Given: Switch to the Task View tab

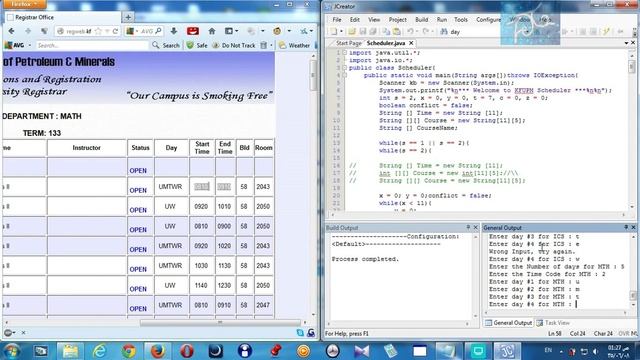Looking at the screenshot, I should coord(553,322).
